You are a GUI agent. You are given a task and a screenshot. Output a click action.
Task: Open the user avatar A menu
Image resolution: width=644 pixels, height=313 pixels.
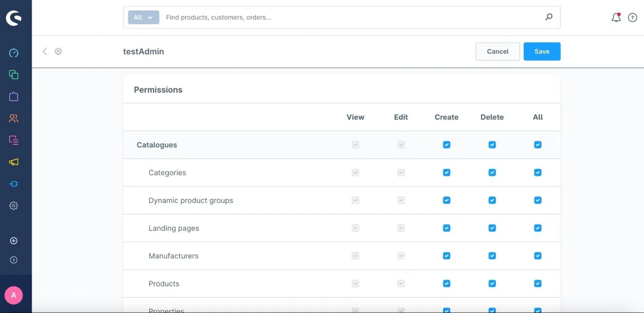point(14,295)
